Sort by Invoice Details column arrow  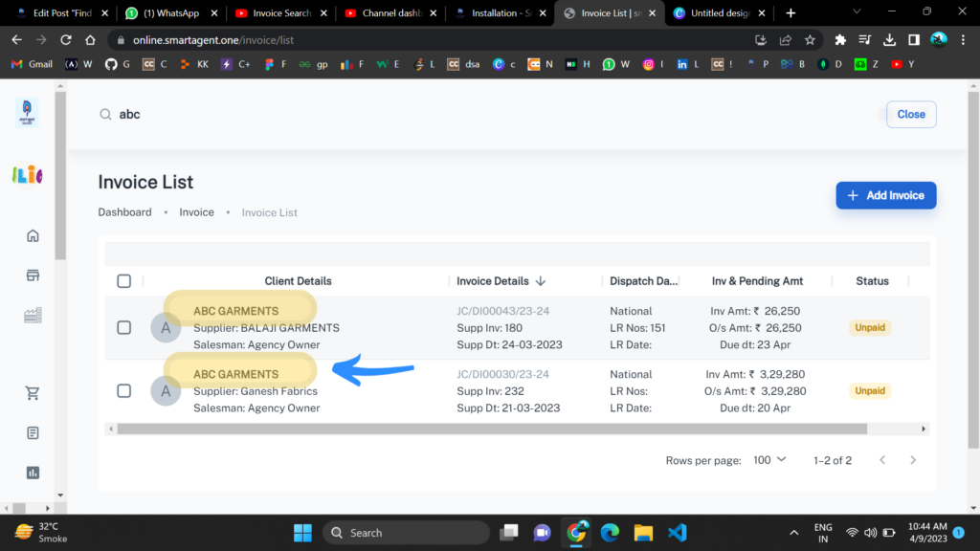541,281
